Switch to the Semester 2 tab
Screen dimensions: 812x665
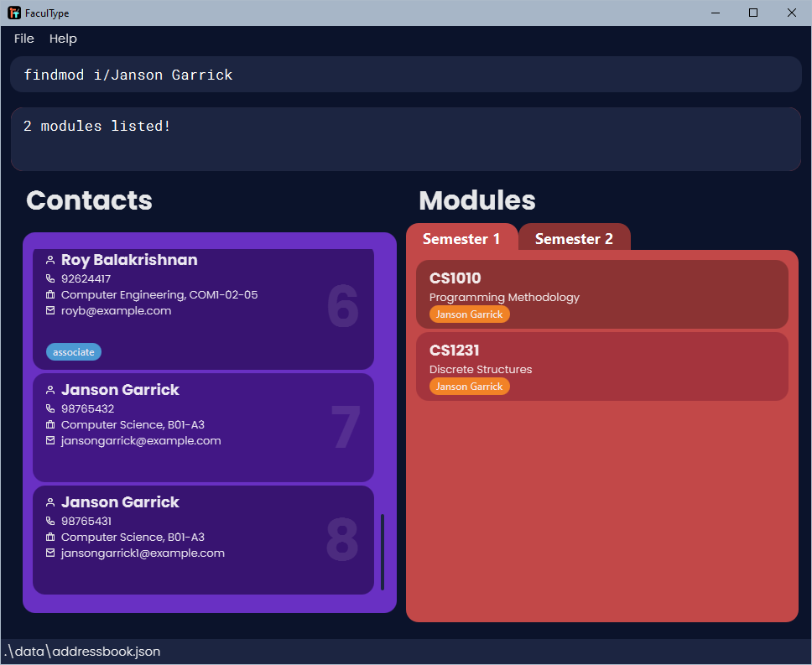click(574, 238)
